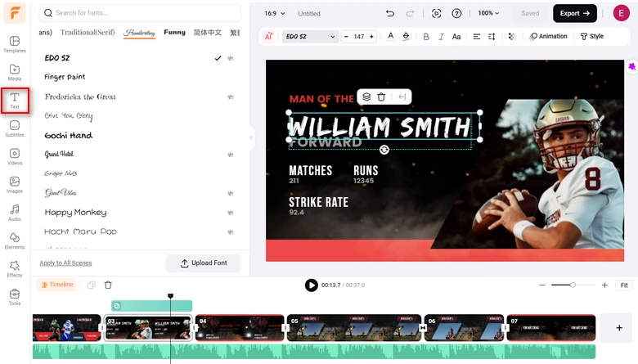
Task: Delete the selected text from floating toolbar
Action: coord(381,97)
